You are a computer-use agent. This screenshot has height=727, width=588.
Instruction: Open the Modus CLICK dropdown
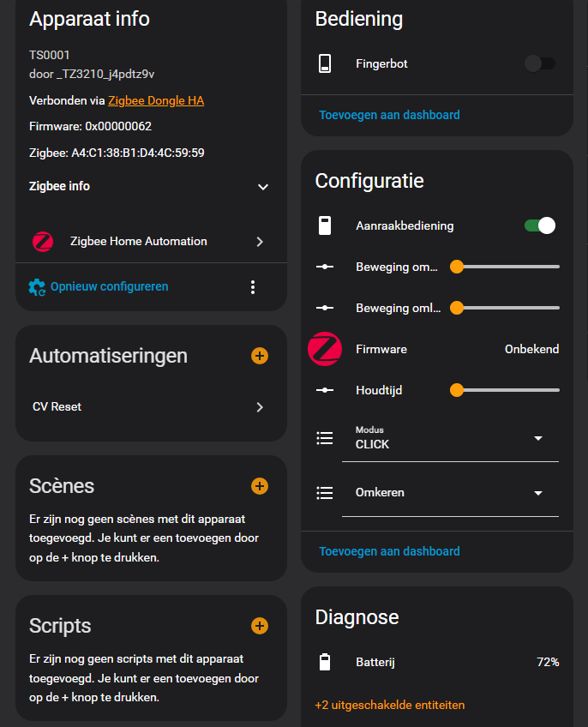tap(450, 439)
